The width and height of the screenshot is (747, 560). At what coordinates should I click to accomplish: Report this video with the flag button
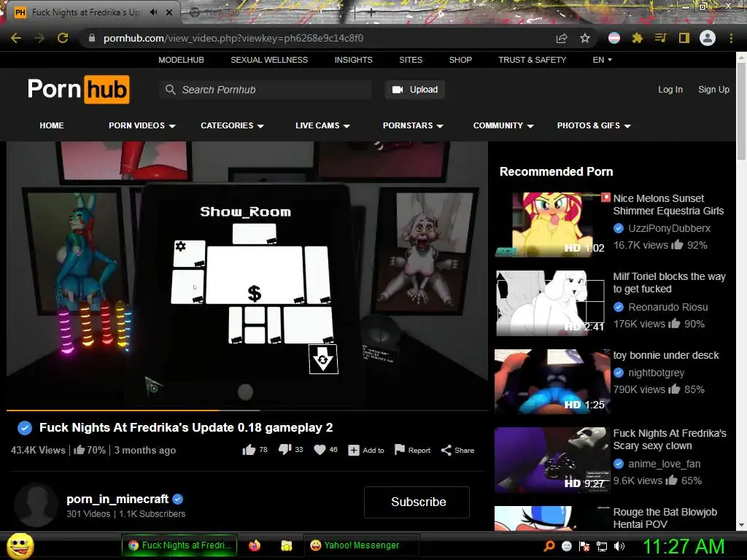412,450
